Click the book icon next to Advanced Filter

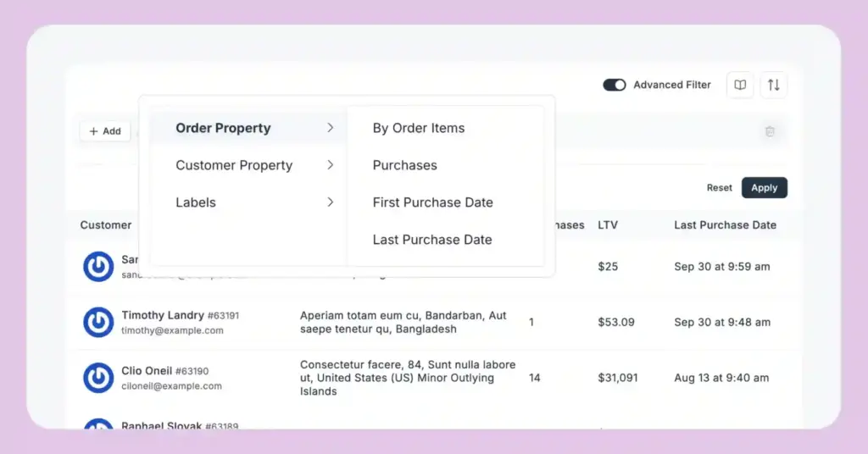click(x=740, y=85)
